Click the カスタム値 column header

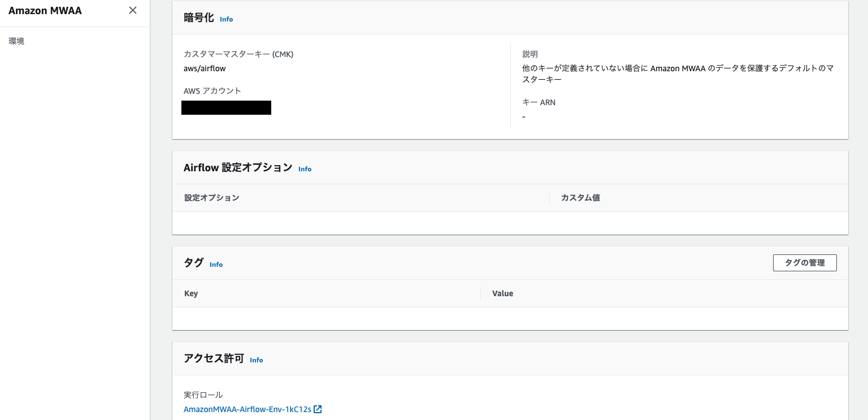pos(579,197)
